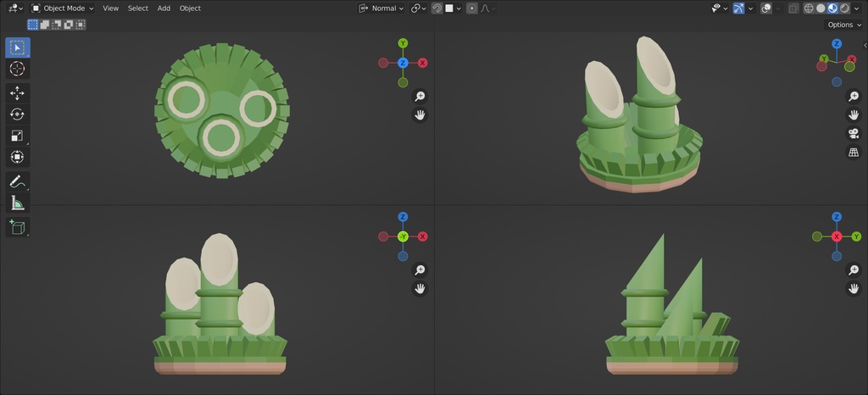Open the gizmo settings dropdown arrow
The width and height of the screenshot is (868, 395).
coord(751,8)
